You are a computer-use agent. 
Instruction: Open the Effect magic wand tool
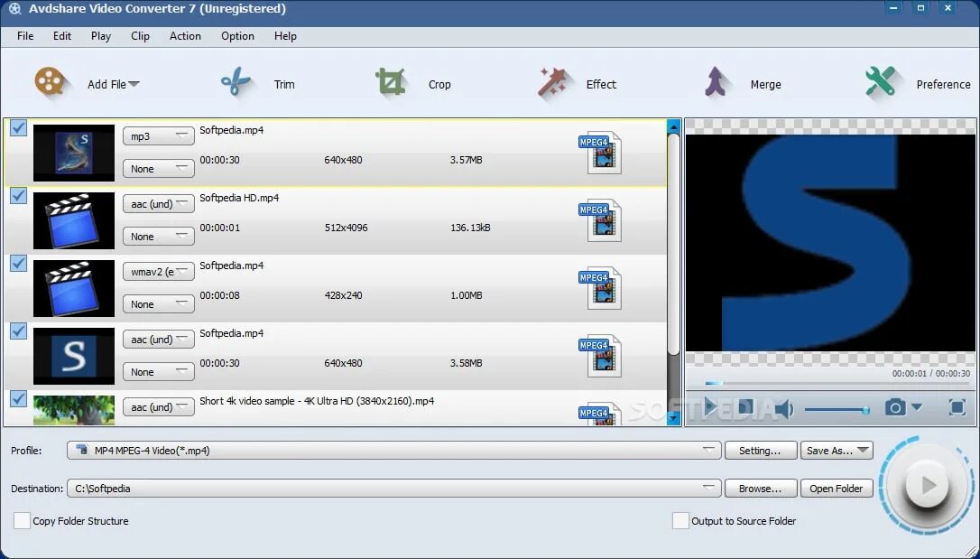coord(552,82)
